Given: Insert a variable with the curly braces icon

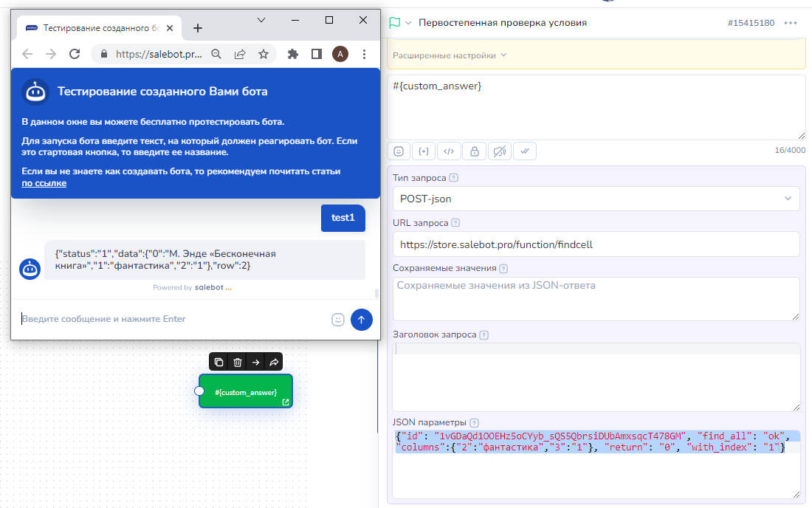Looking at the screenshot, I should point(424,151).
